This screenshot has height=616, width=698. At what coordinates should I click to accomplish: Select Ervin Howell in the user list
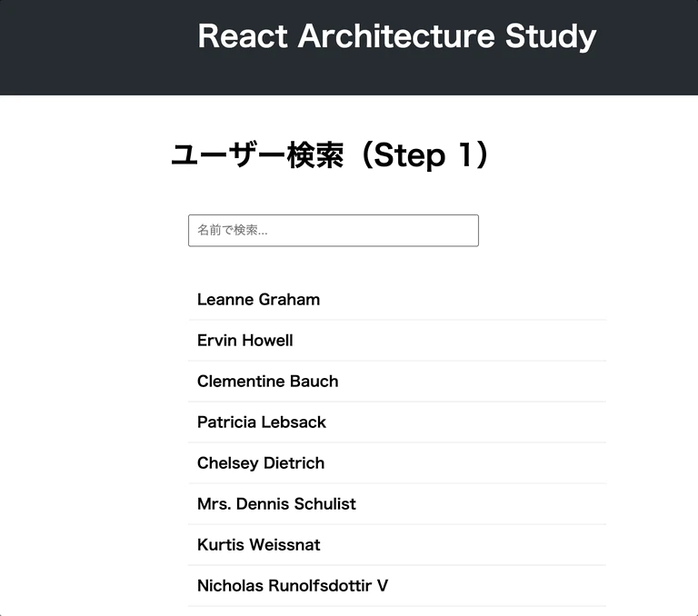pyautogui.click(x=397, y=341)
